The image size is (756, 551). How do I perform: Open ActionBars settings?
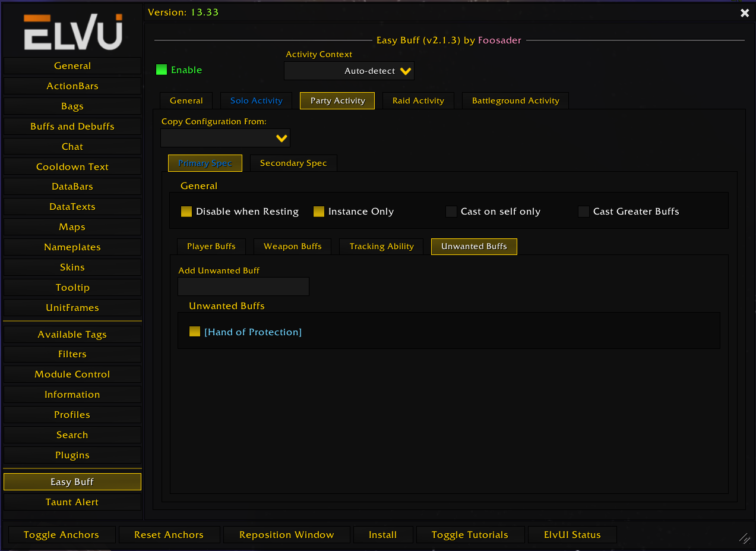72,86
